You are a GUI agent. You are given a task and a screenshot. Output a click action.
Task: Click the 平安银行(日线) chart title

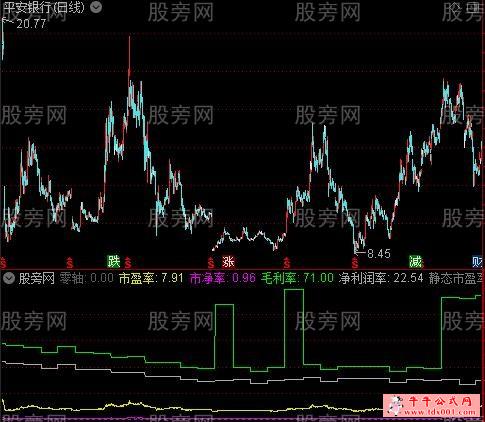pyautogui.click(x=45, y=7)
